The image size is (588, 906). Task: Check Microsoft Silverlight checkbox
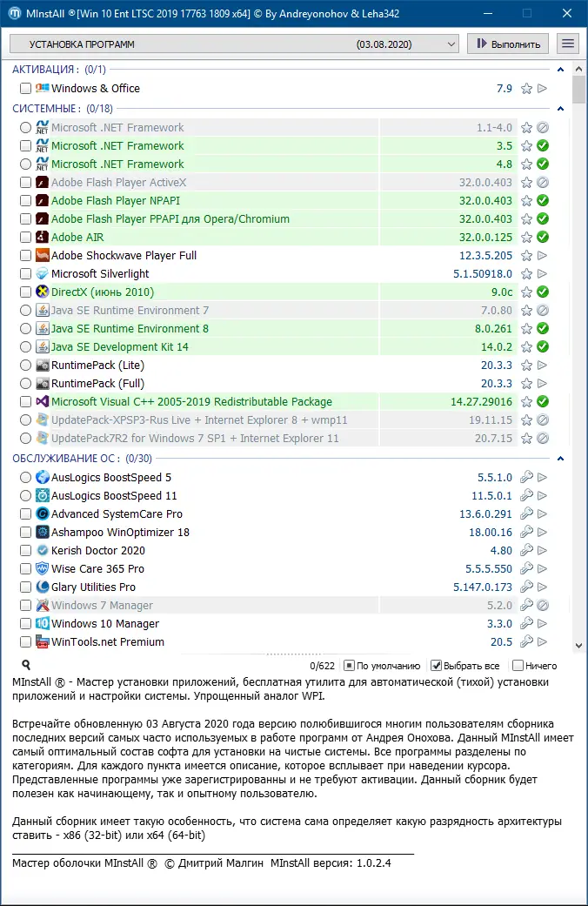point(25,273)
